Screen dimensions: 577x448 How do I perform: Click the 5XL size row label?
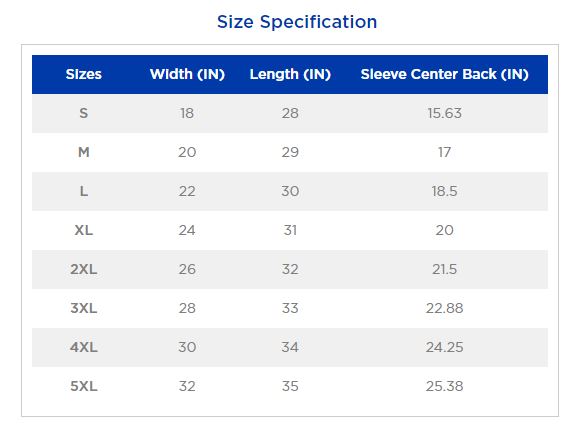pos(84,386)
